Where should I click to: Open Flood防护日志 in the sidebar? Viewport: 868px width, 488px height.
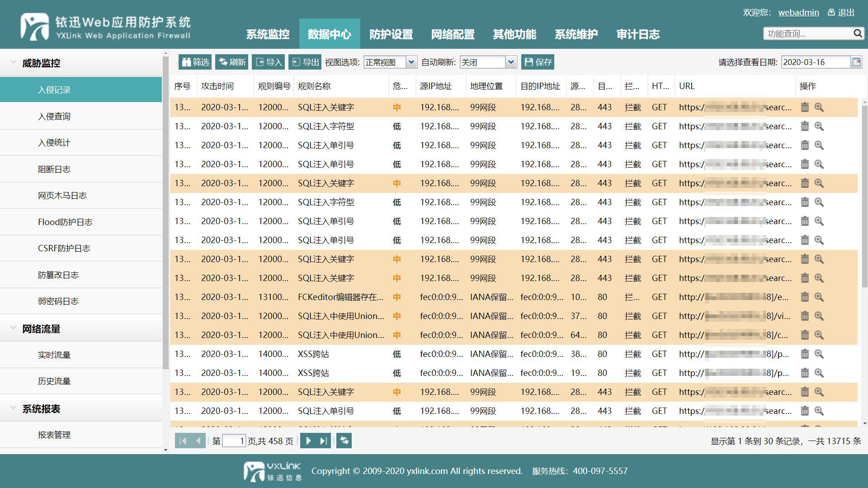tap(81, 222)
